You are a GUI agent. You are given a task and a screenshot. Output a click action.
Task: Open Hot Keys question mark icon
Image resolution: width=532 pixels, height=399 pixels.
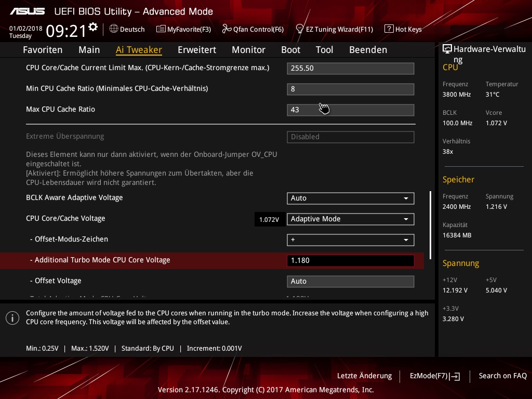[x=389, y=29]
